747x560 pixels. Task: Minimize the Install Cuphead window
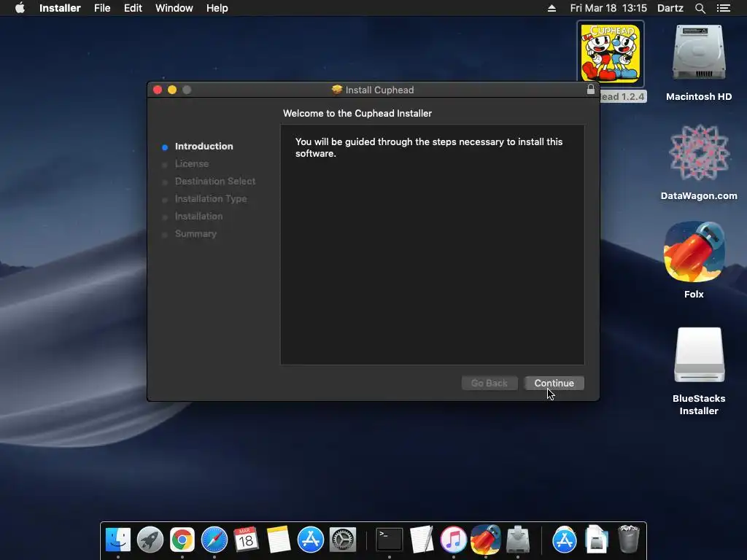pos(172,90)
